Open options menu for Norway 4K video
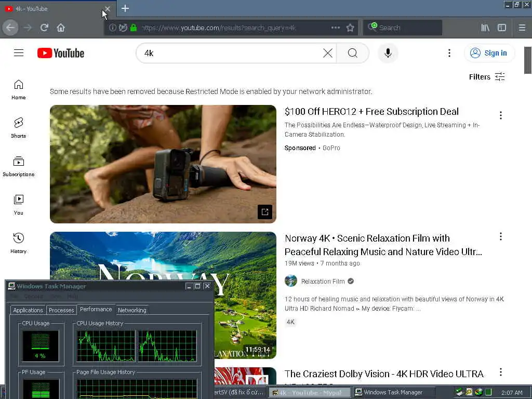 (x=501, y=236)
